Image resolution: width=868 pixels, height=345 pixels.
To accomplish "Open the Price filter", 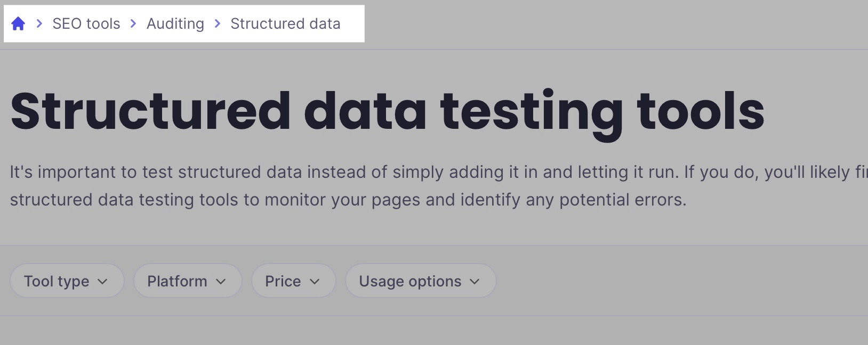I will 293,281.
